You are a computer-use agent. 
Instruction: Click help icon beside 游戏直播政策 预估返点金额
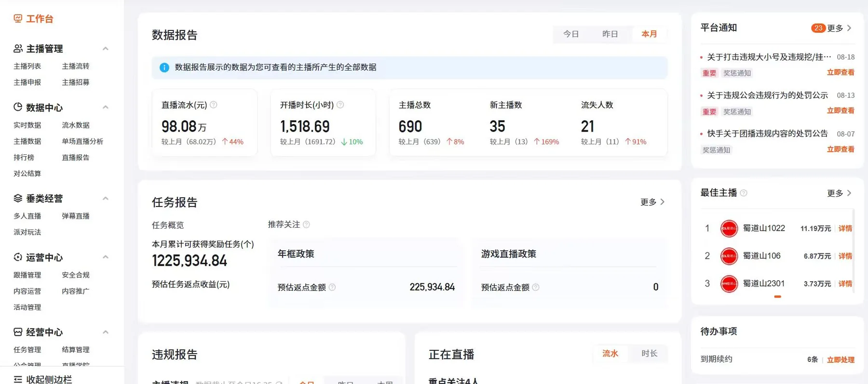[x=536, y=287]
